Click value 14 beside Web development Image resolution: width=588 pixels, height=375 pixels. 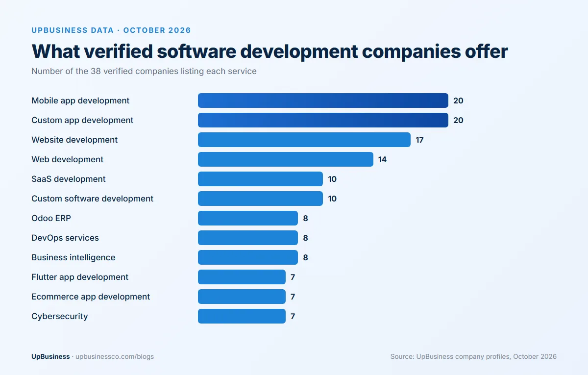coord(382,159)
